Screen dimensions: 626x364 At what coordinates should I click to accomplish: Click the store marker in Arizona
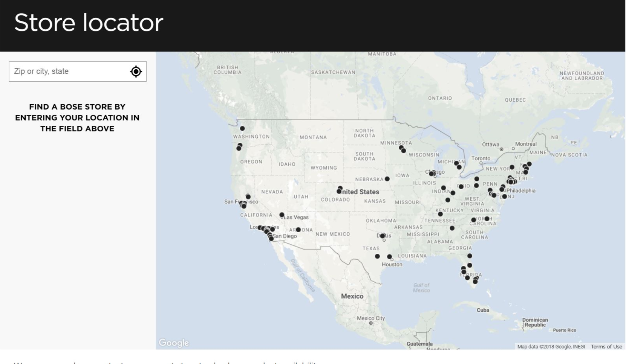298,230
